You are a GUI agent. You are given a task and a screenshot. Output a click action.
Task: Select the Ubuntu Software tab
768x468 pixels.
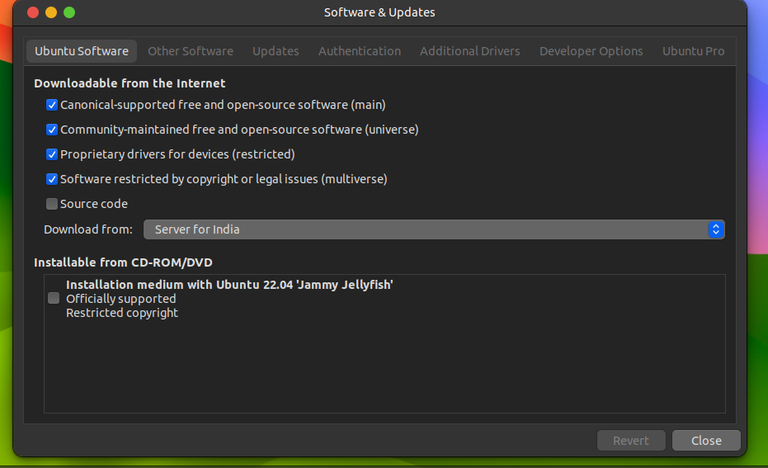tap(81, 51)
